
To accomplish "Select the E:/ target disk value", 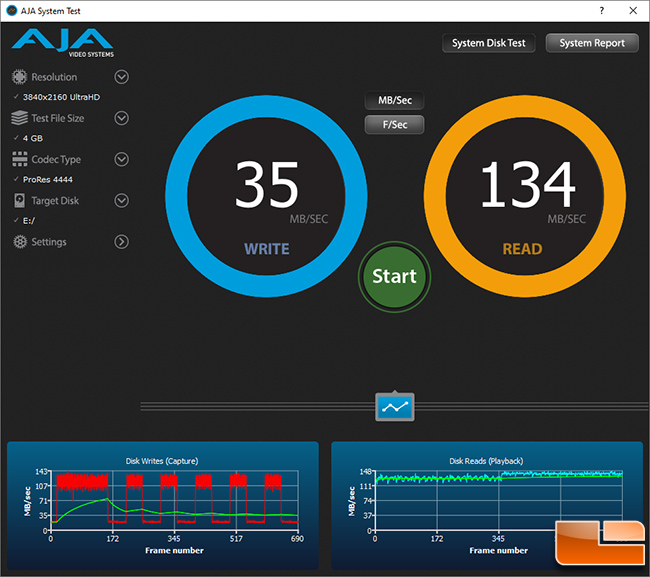I will pyautogui.click(x=29, y=221).
